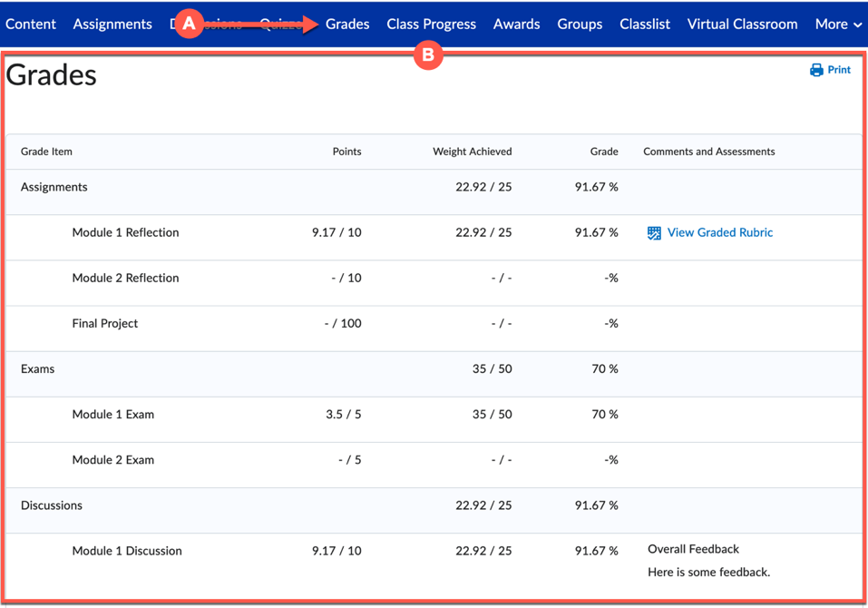Image resolution: width=868 pixels, height=608 pixels.
Task: Expand the More dropdown in navbar
Action: [x=837, y=25]
